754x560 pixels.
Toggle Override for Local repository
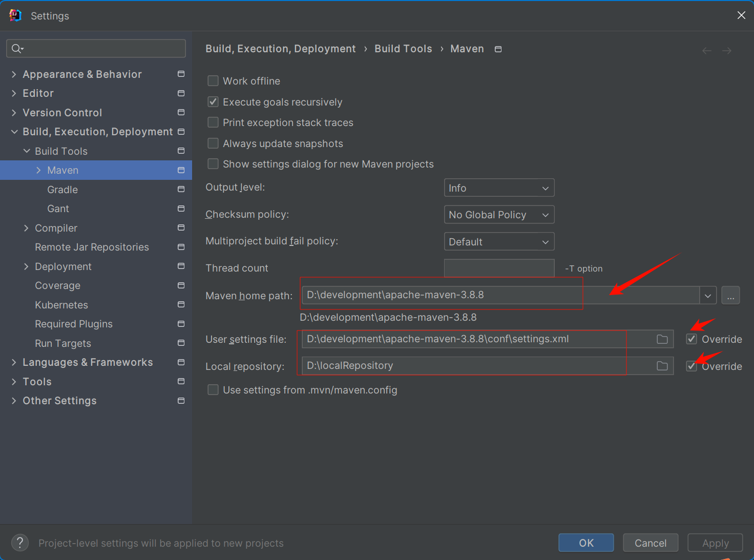692,366
